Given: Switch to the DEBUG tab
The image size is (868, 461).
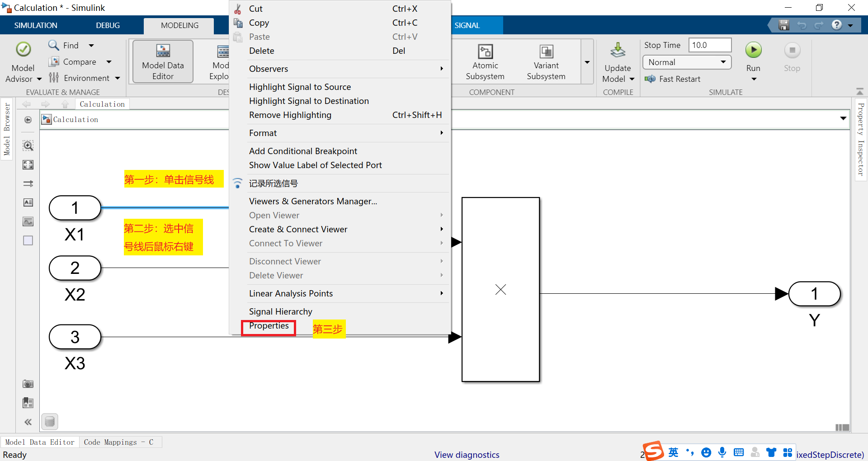Looking at the screenshot, I should coord(108,25).
